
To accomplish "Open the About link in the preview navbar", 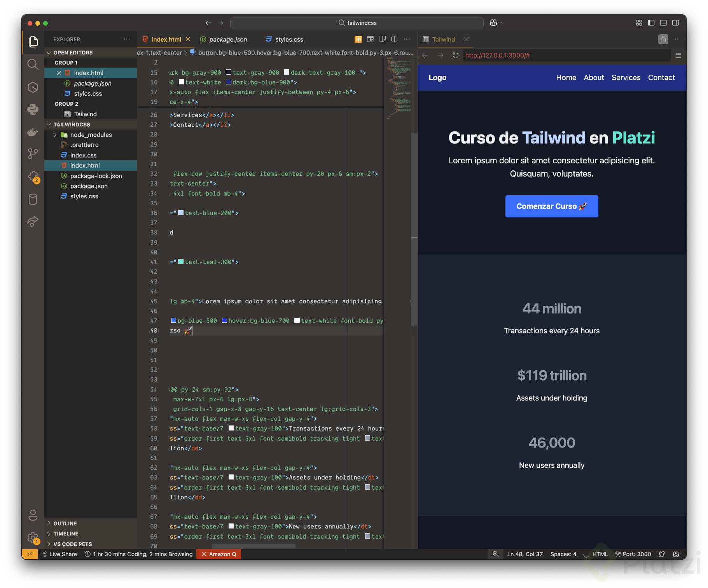I will point(594,77).
